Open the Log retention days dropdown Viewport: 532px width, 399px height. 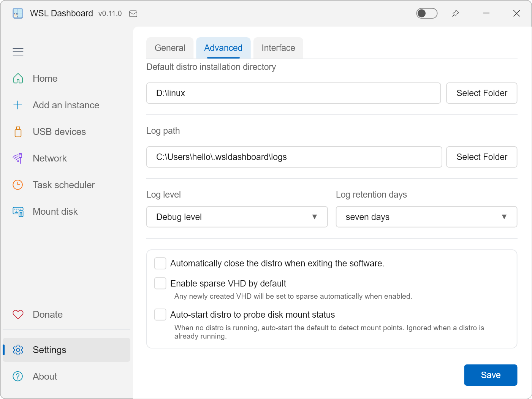click(x=426, y=217)
